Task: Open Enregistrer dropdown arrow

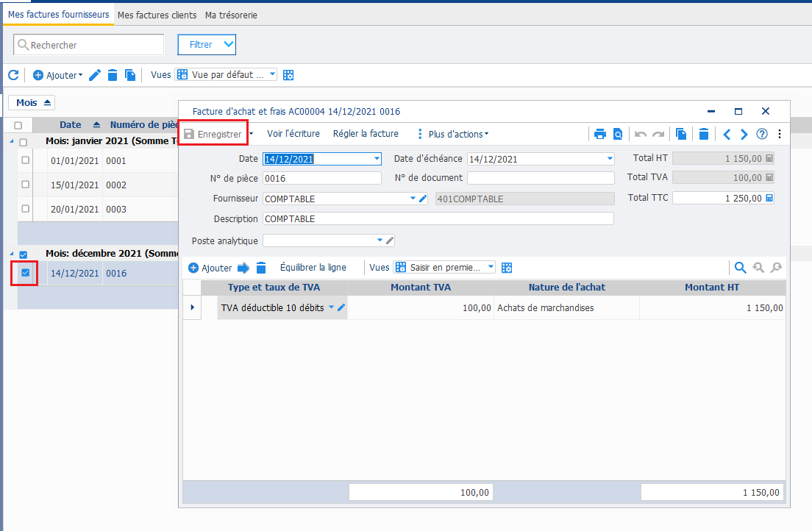Action: (251, 134)
